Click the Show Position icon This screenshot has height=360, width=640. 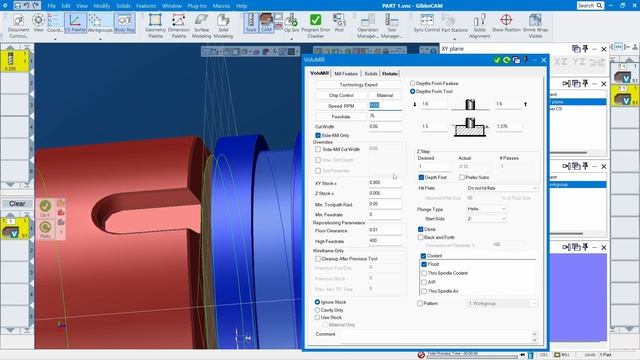click(x=506, y=23)
